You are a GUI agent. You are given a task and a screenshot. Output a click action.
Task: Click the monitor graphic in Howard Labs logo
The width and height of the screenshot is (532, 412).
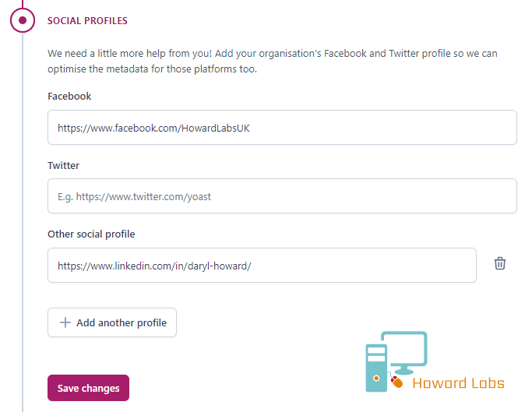404,353
